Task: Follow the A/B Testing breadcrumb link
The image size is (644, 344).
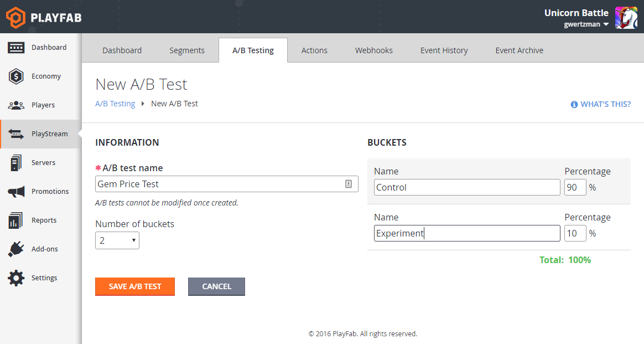Action: coord(115,104)
